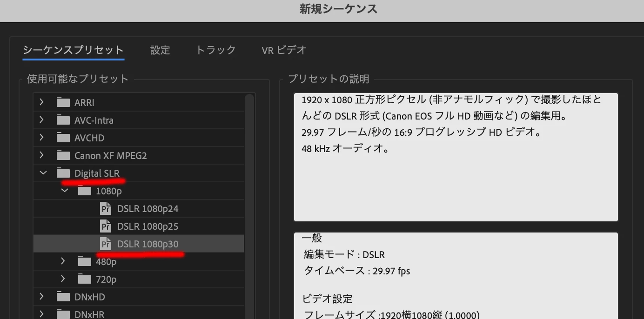Select the DNxHD folder label

pos(90,297)
